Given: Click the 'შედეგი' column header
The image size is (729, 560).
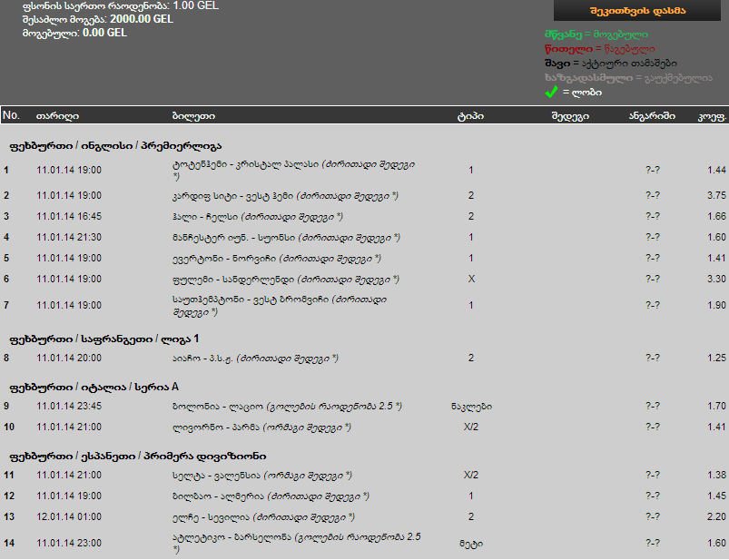Looking at the screenshot, I should 570,115.
